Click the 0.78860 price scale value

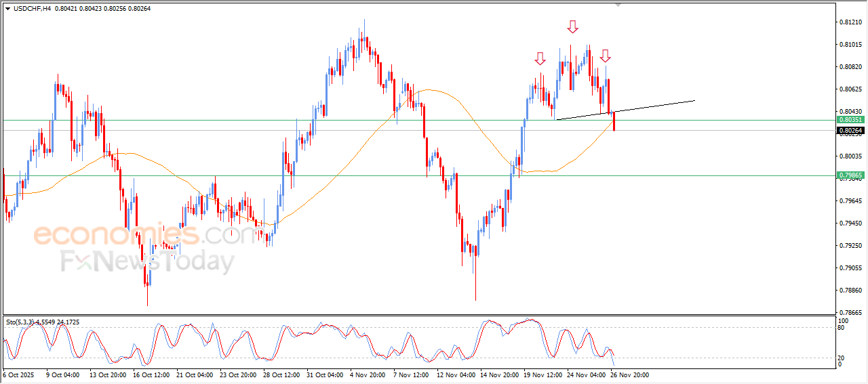850,291
